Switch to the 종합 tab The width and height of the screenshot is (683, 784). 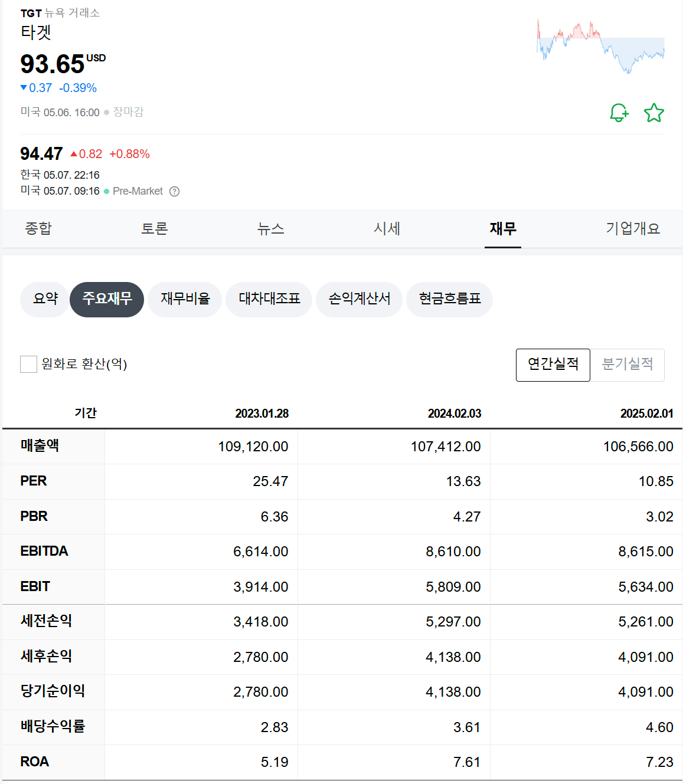coord(38,228)
